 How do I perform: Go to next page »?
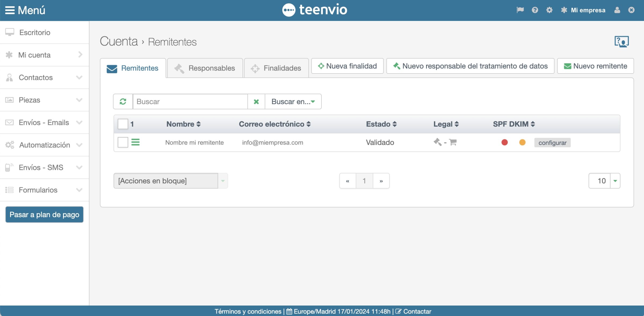pos(381,181)
